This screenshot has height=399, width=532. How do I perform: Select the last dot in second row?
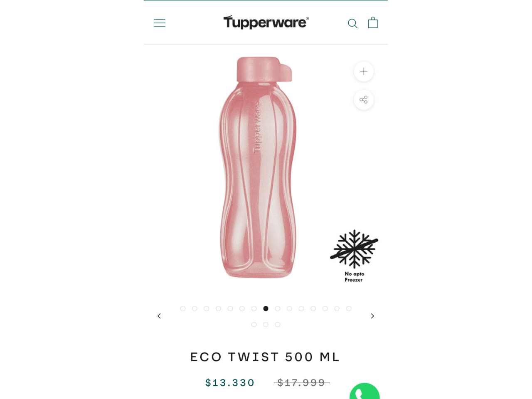(x=278, y=325)
